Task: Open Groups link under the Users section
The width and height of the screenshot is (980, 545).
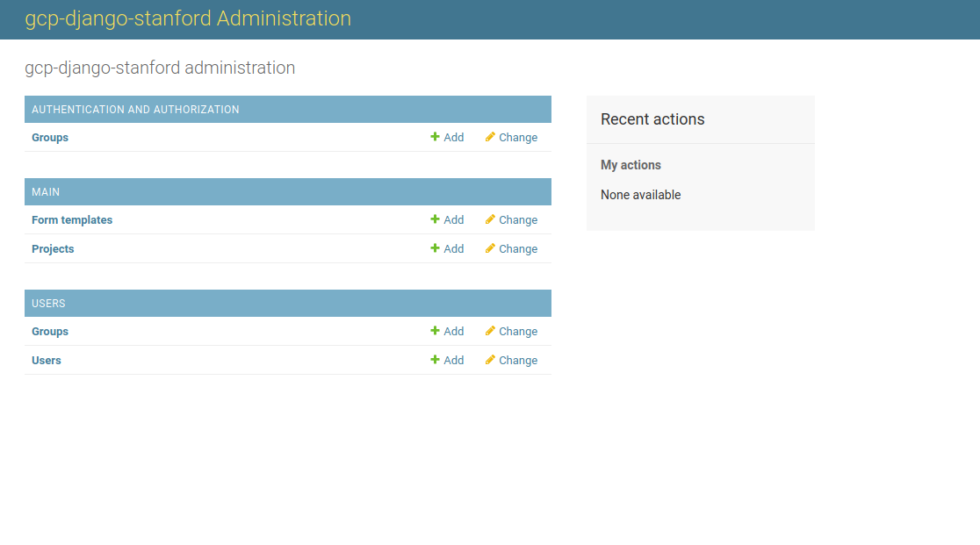Action: tap(50, 332)
